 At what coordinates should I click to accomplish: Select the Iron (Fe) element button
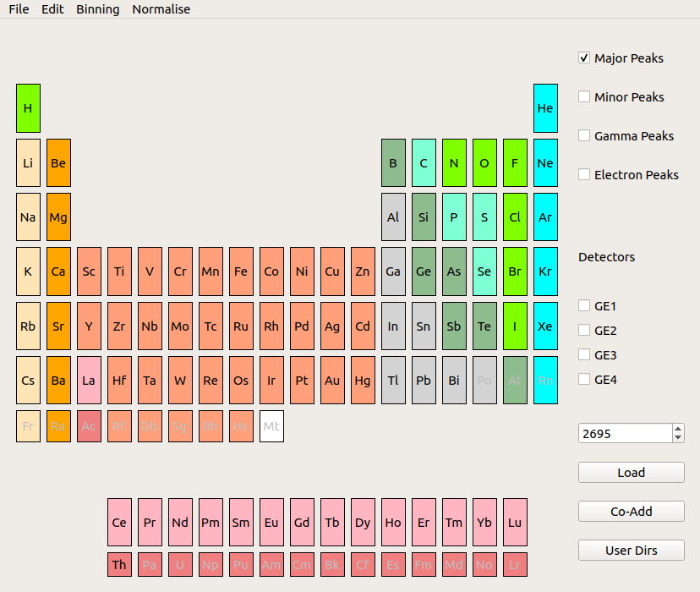click(x=241, y=271)
